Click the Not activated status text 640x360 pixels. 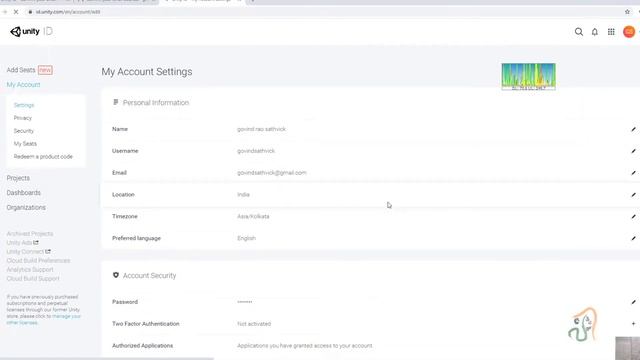click(x=254, y=324)
